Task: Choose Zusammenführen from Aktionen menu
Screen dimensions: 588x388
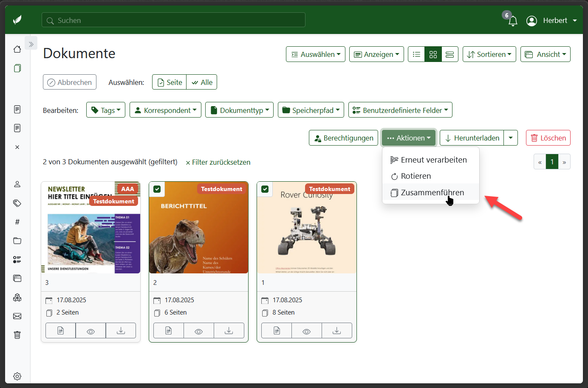Action: click(432, 193)
